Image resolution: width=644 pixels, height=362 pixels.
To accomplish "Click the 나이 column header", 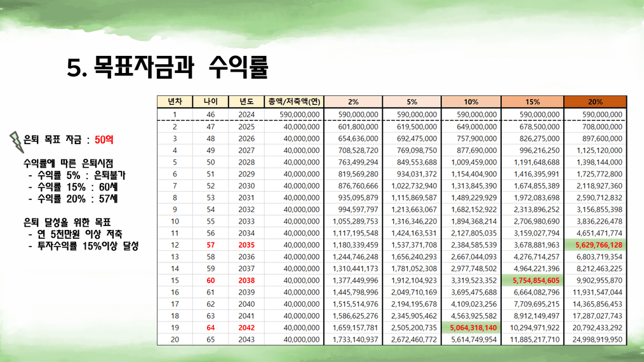I will (x=210, y=102).
